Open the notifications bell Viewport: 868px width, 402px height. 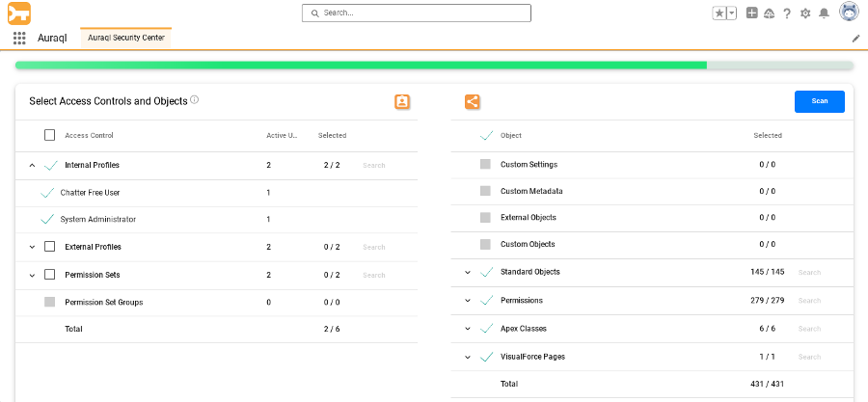pyautogui.click(x=824, y=13)
